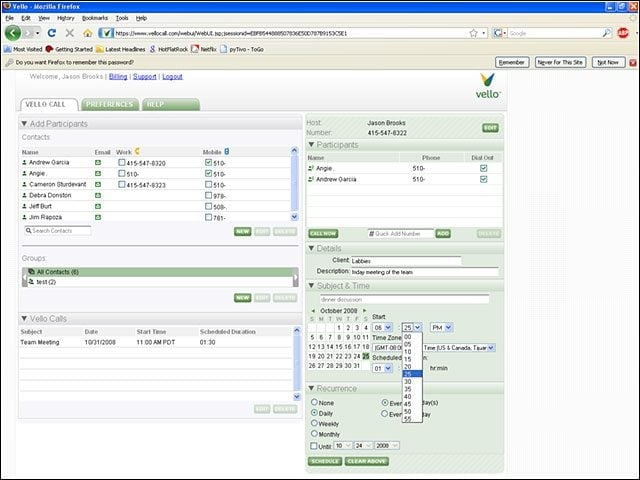Click the All Contacts group icon
This screenshot has height=480, width=640.
[31, 271]
